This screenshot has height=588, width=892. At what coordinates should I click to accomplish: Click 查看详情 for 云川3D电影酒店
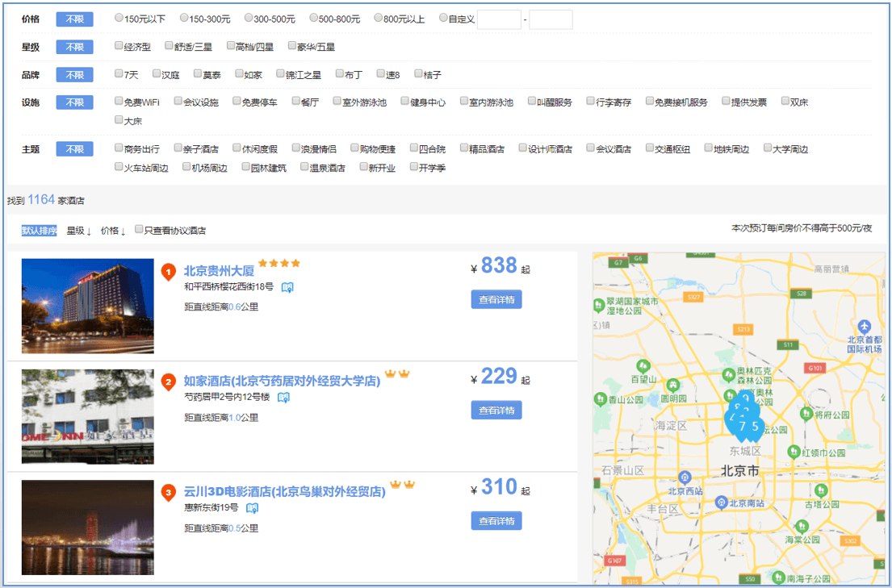point(496,520)
